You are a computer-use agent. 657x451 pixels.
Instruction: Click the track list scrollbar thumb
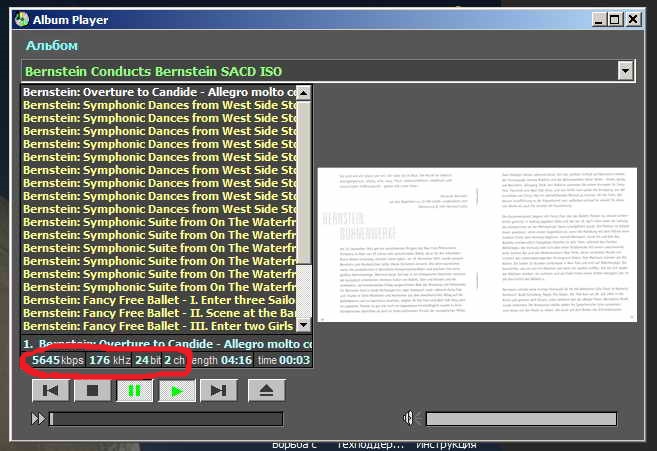[303, 183]
